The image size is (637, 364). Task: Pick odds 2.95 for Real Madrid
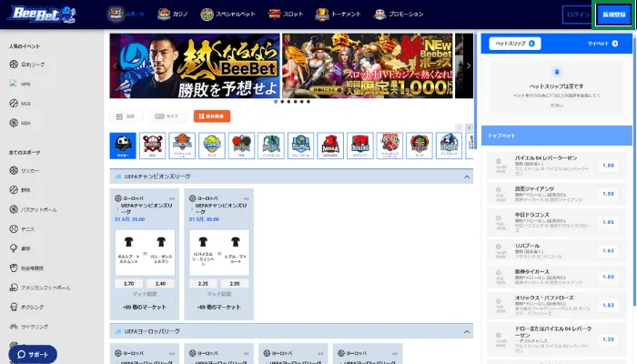point(235,284)
